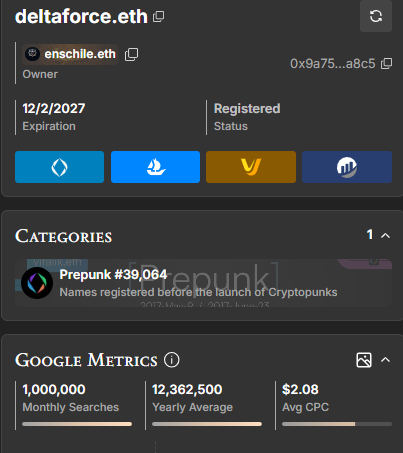Click the $2.08 Avg CPC value

(x=300, y=389)
